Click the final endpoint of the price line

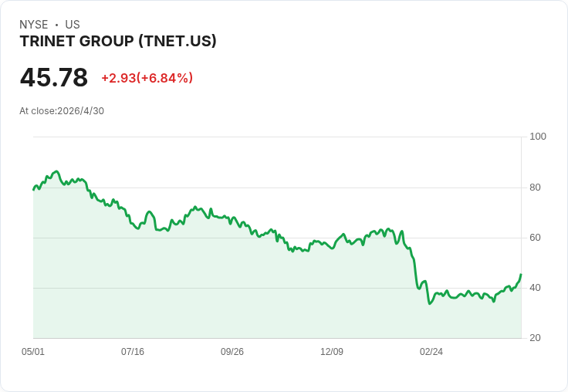click(x=521, y=274)
